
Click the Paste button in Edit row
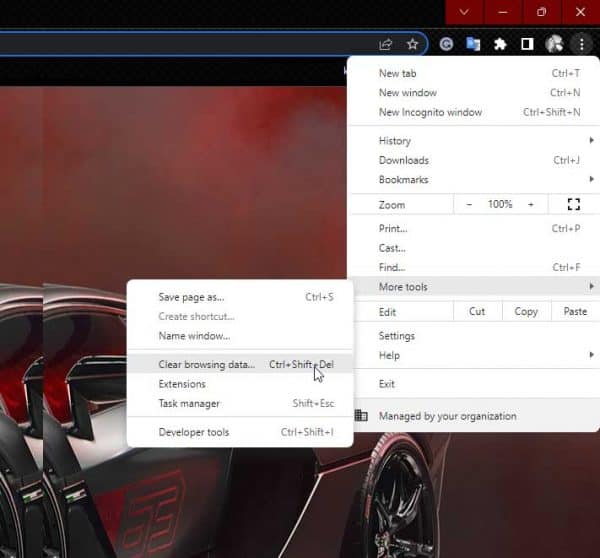[x=575, y=312]
